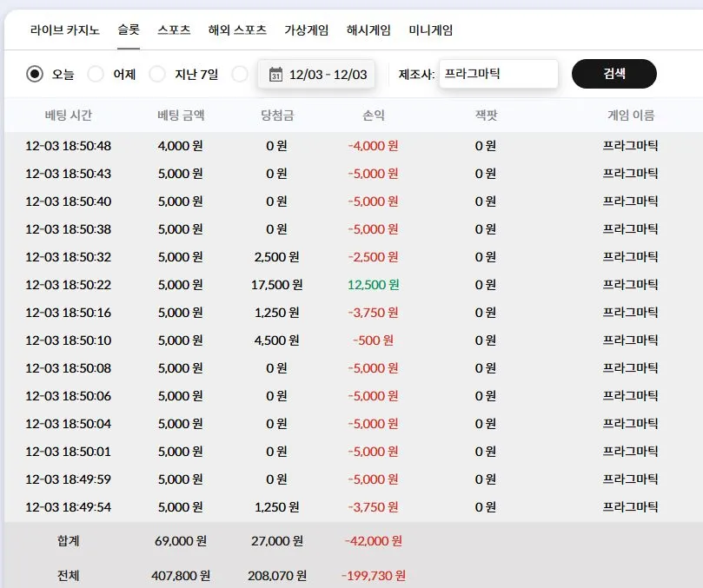The width and height of the screenshot is (703, 588).
Task: Click the calendar icon in date range
Action: coord(275,75)
